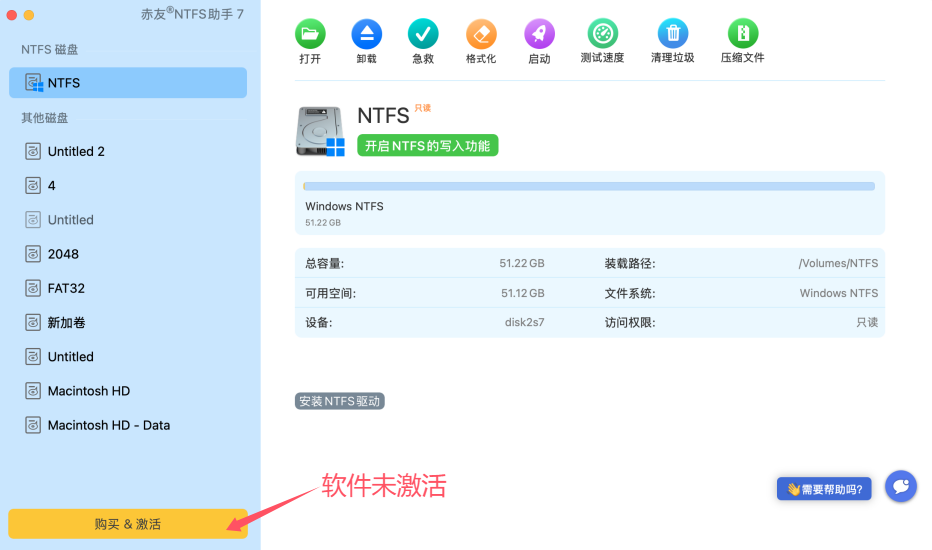Click the 需要帮助吗? help button
The width and height of the screenshot is (932, 550).
[824, 489]
